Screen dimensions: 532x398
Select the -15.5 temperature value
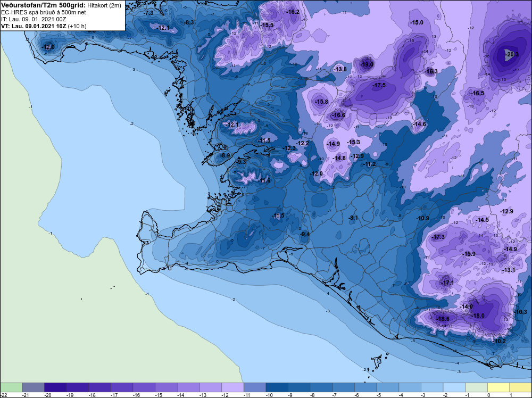pyautogui.click(x=267, y=25)
